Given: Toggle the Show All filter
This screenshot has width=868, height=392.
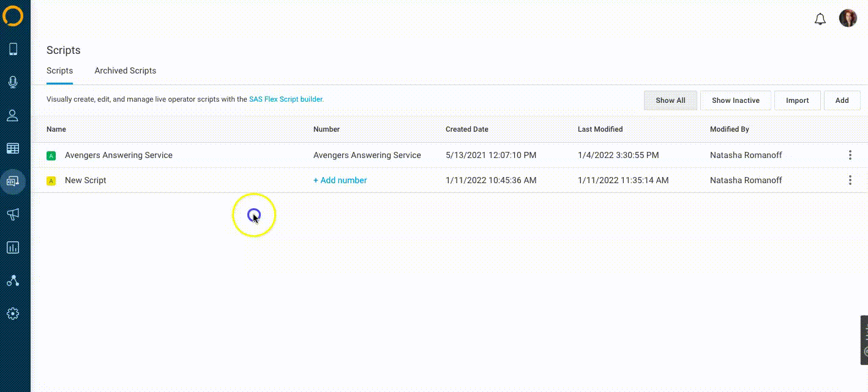Looking at the screenshot, I should [670, 100].
